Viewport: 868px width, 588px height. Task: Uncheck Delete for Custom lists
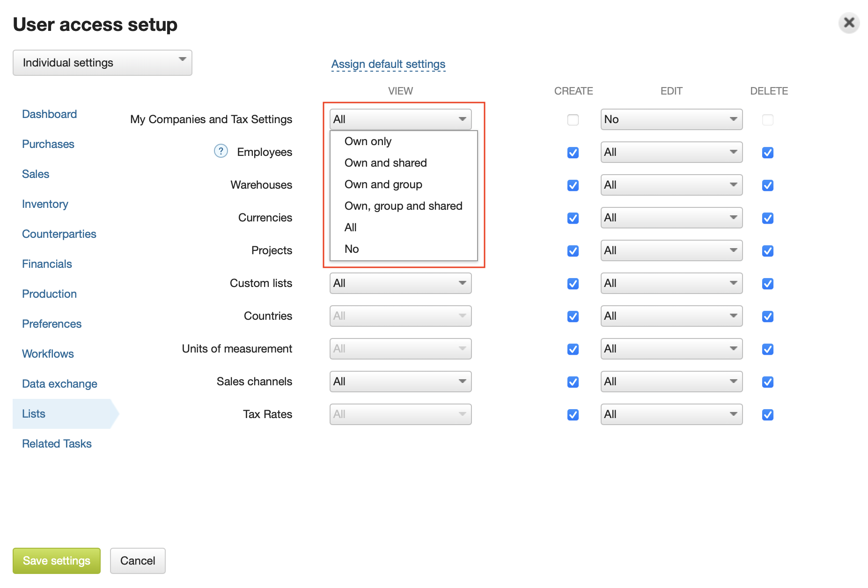pyautogui.click(x=768, y=284)
